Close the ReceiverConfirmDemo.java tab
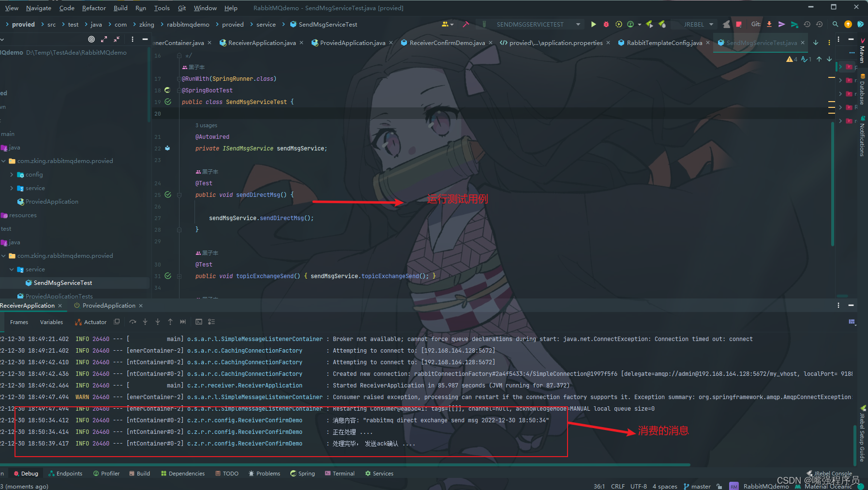 [491, 43]
